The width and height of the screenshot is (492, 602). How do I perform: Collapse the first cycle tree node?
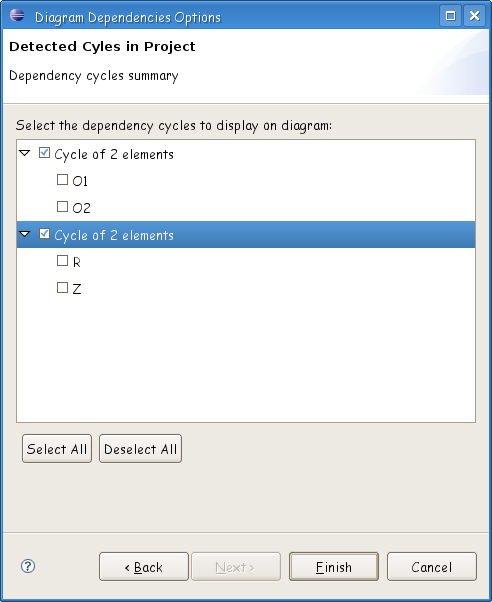click(25, 153)
